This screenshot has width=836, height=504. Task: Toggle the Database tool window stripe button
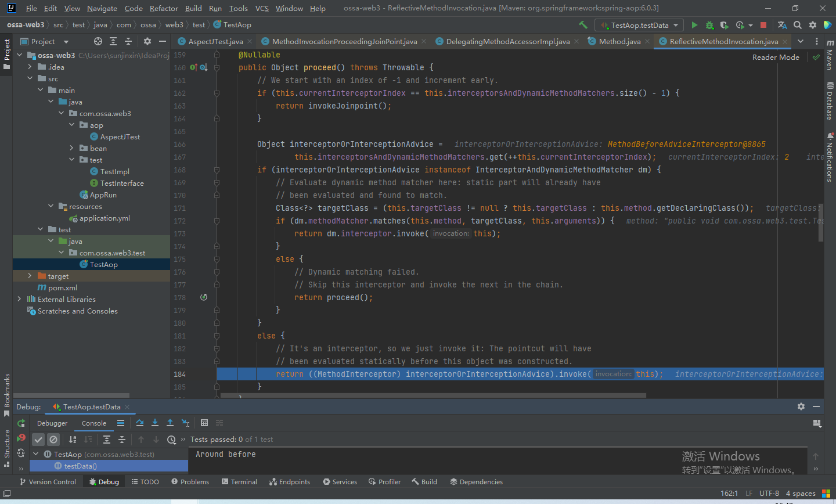tap(830, 100)
